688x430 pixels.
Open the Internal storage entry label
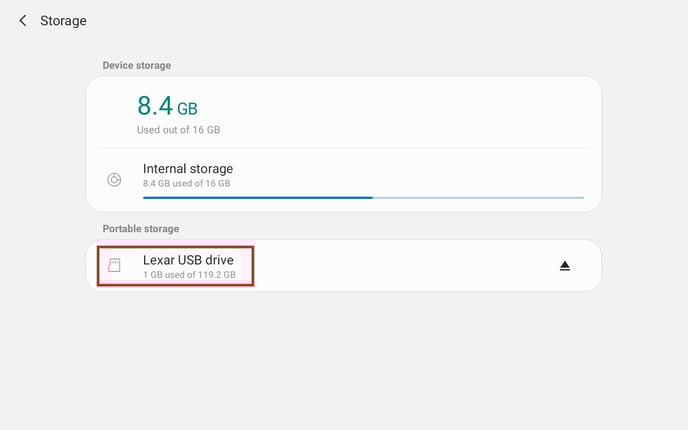188,169
